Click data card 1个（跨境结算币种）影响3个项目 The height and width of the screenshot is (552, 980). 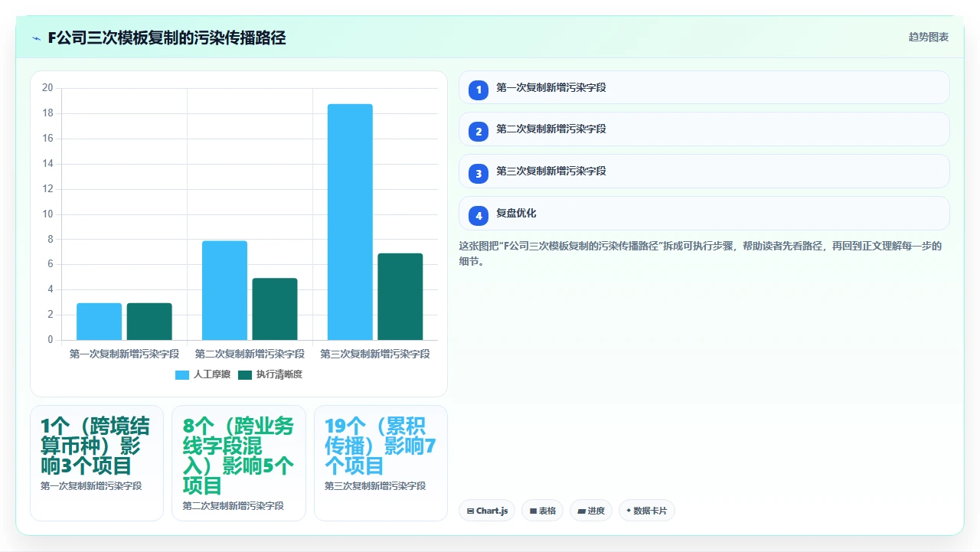click(96, 463)
